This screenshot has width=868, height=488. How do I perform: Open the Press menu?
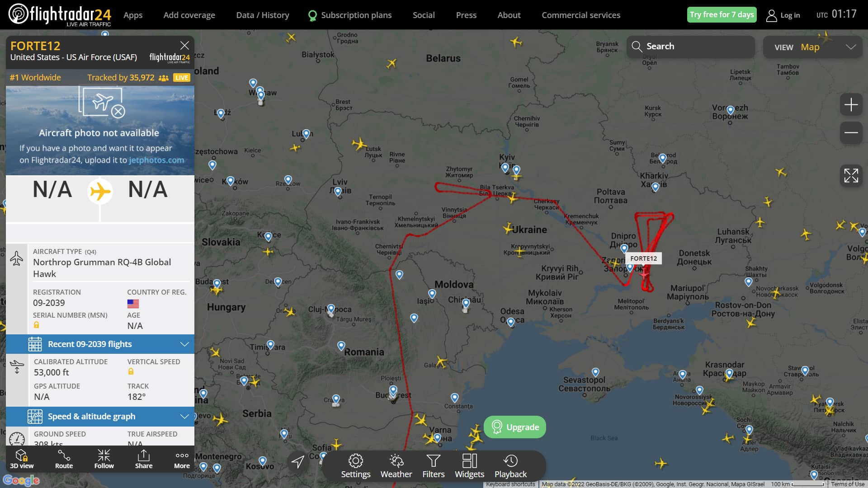point(466,15)
